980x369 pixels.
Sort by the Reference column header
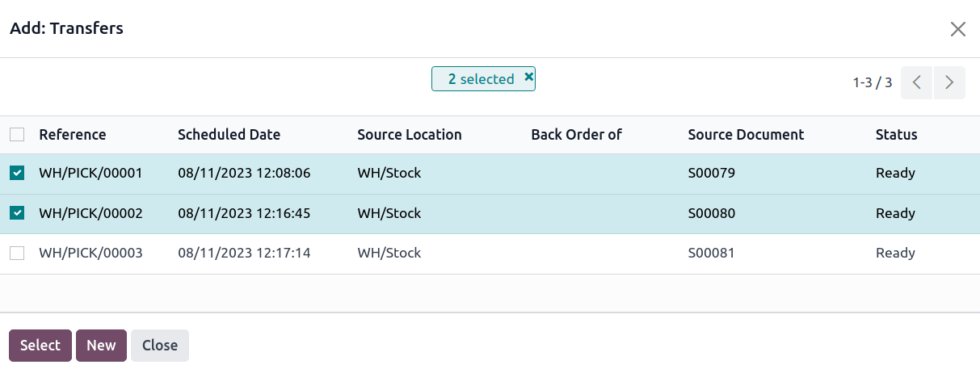pos(73,135)
